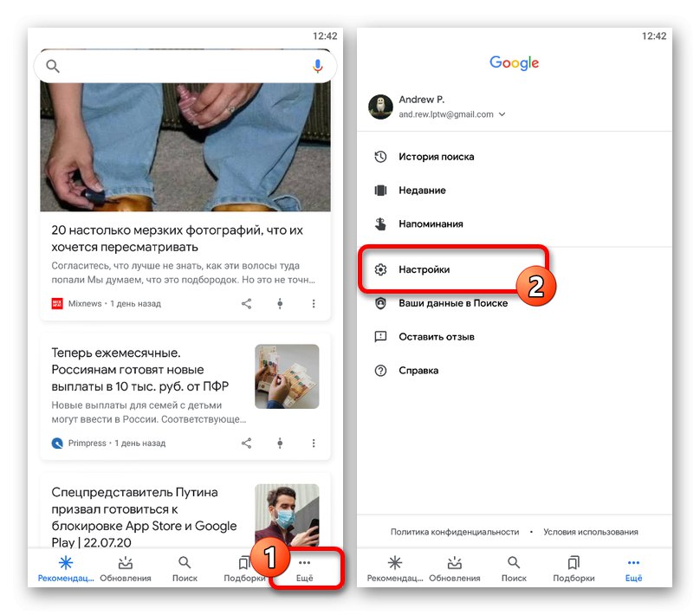Open more options for Primpress article
Image resolution: width=700 pixels, height=615 pixels.
[x=314, y=443]
